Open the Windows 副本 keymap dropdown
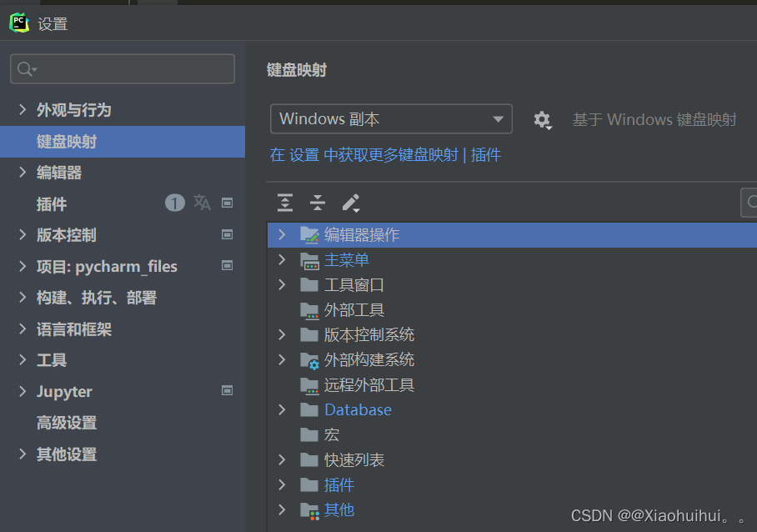Screen dimensions: 757x532 391,119
